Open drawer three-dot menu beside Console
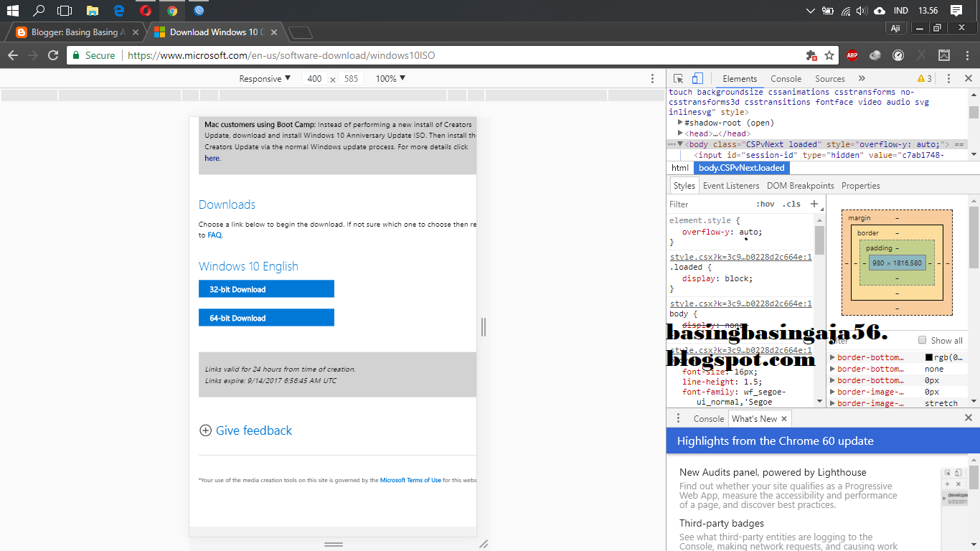Screen dimensions: 980x551 click(x=678, y=418)
